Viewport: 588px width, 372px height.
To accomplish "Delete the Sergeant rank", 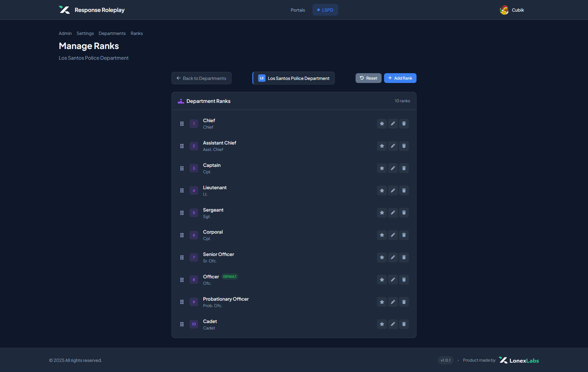I will point(404,213).
